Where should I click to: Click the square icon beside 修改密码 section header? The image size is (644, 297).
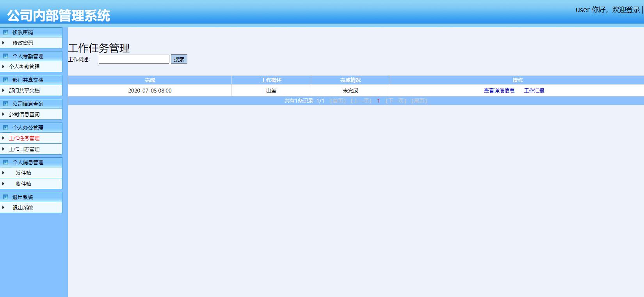coord(5,32)
